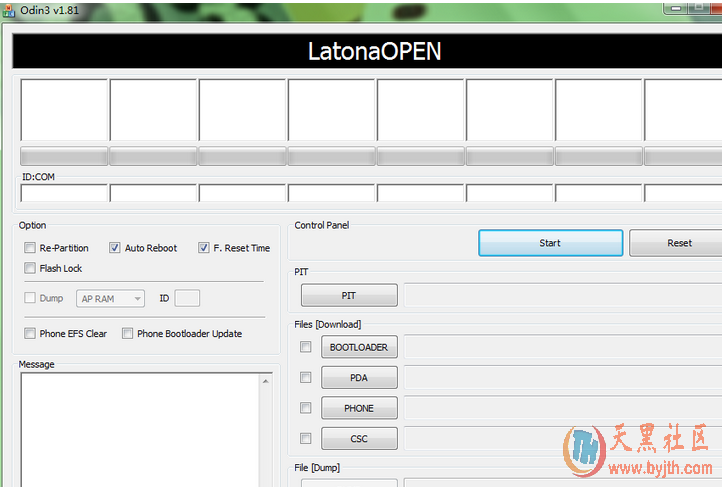Viewport: 722px width, 487px height.
Task: Enable Phone Bootloader Update checkbox
Action: (x=127, y=334)
